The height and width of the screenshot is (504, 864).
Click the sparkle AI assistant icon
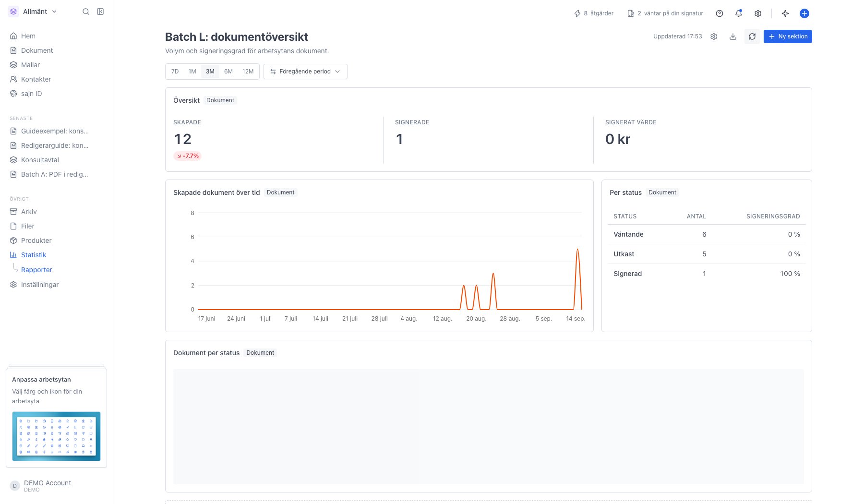785,13
